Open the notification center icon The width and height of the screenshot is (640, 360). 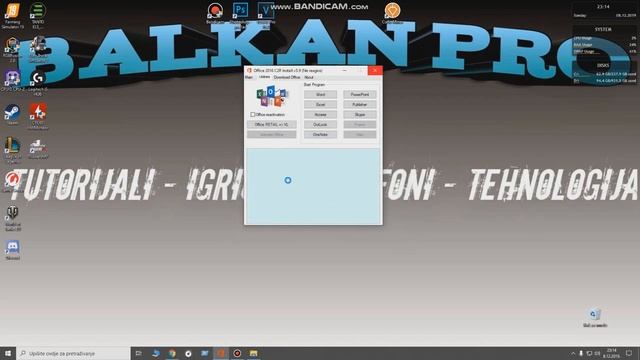point(629,353)
